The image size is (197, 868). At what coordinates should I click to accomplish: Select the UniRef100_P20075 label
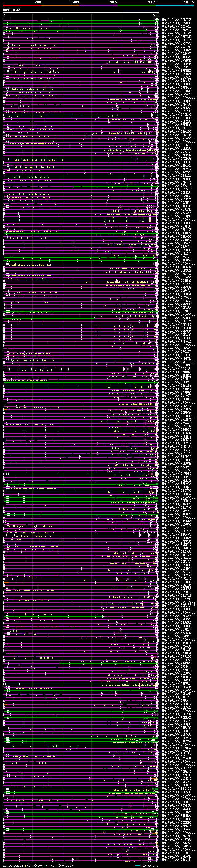click(177, 94)
